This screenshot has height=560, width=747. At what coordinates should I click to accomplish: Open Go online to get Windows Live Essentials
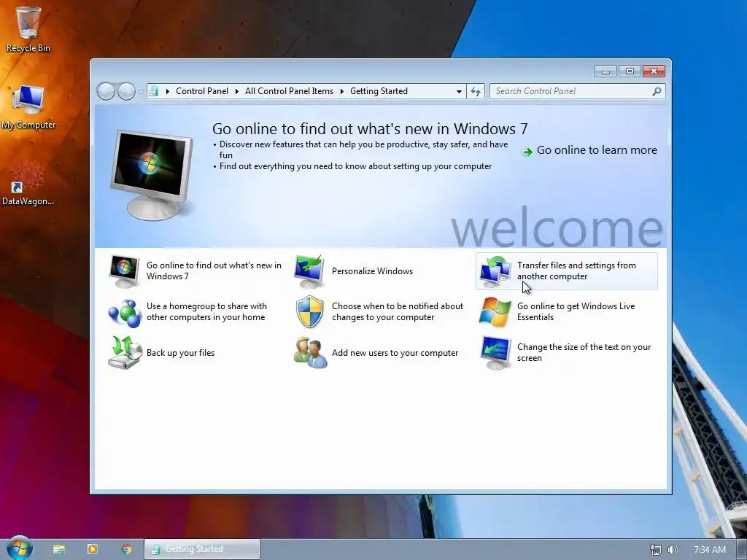(576, 311)
